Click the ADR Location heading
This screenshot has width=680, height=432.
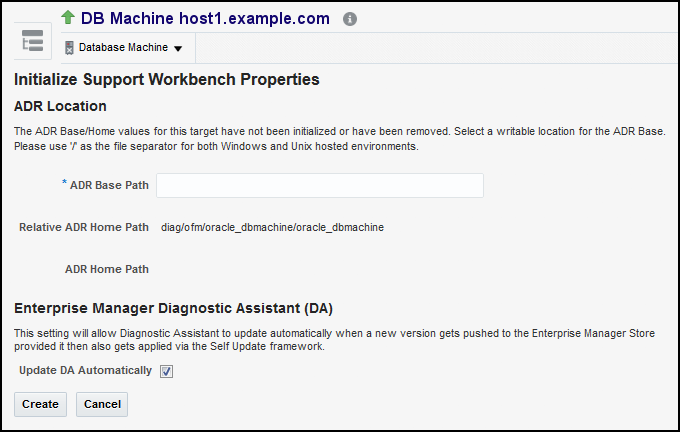point(60,106)
